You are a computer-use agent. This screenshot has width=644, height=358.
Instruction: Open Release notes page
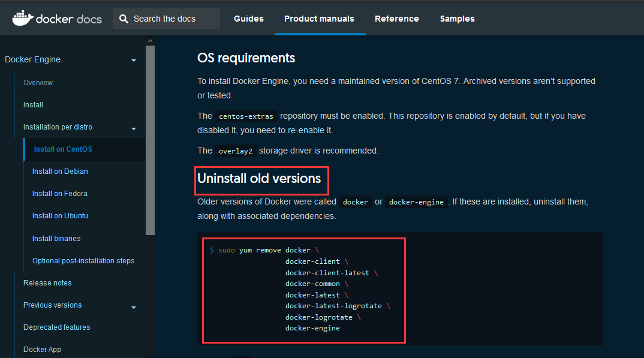(x=47, y=283)
